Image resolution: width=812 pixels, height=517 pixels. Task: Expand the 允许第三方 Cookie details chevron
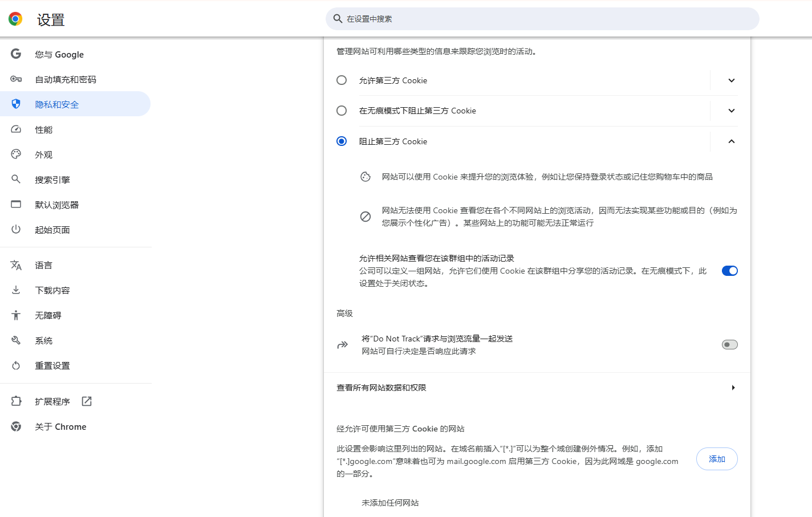[x=732, y=80]
